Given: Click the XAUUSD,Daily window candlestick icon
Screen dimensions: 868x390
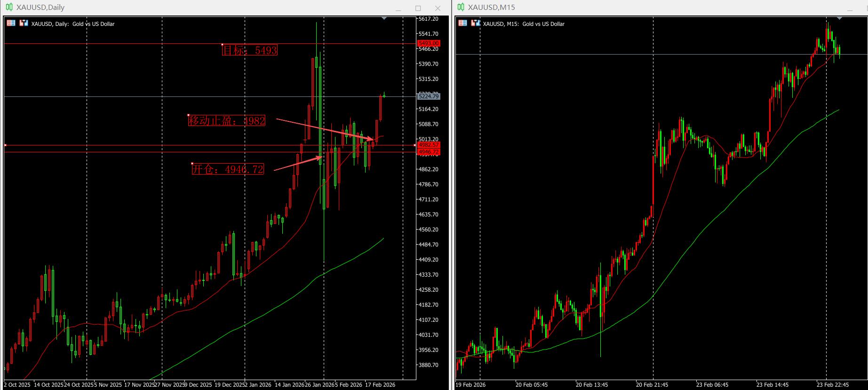Looking at the screenshot, I should pos(9,7).
